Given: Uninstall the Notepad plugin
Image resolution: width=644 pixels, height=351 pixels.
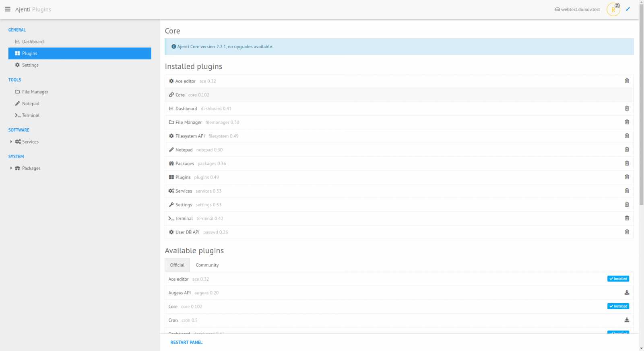Looking at the screenshot, I should tap(627, 149).
